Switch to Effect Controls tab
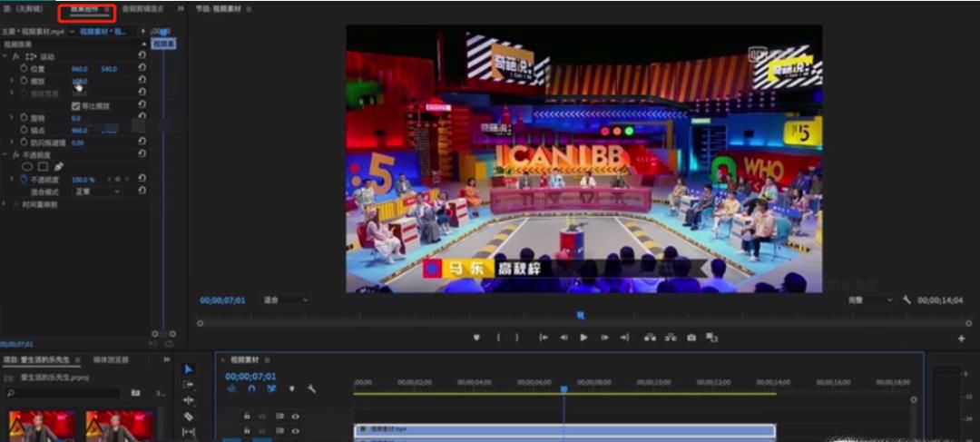Viewport: 980px width, 442px height. click(x=84, y=9)
